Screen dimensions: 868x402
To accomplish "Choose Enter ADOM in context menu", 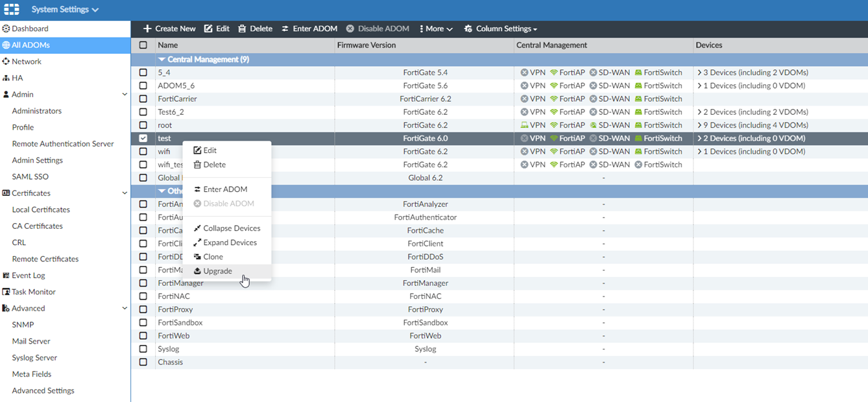I will (227, 189).
